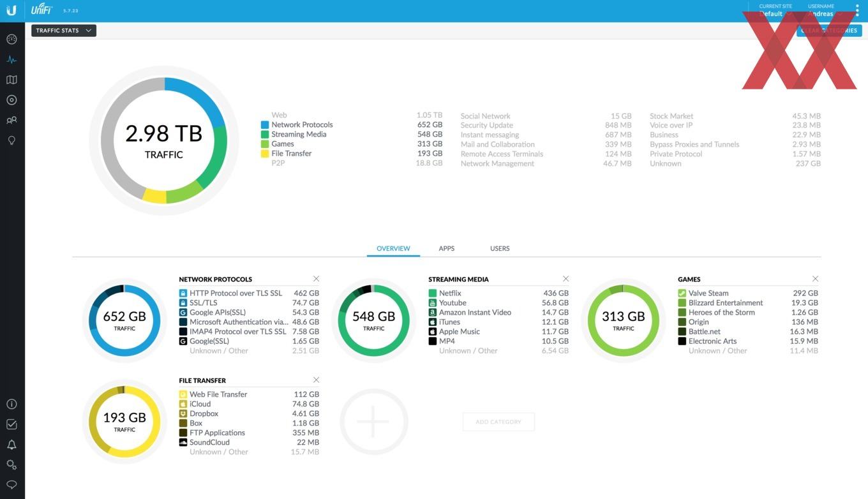Click the 548 GB Streaming Media donut chart
The image size is (868, 499).
coord(374,320)
